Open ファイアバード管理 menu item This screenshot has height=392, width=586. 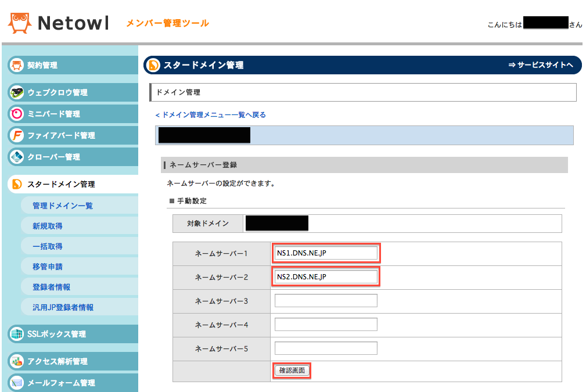(73, 135)
